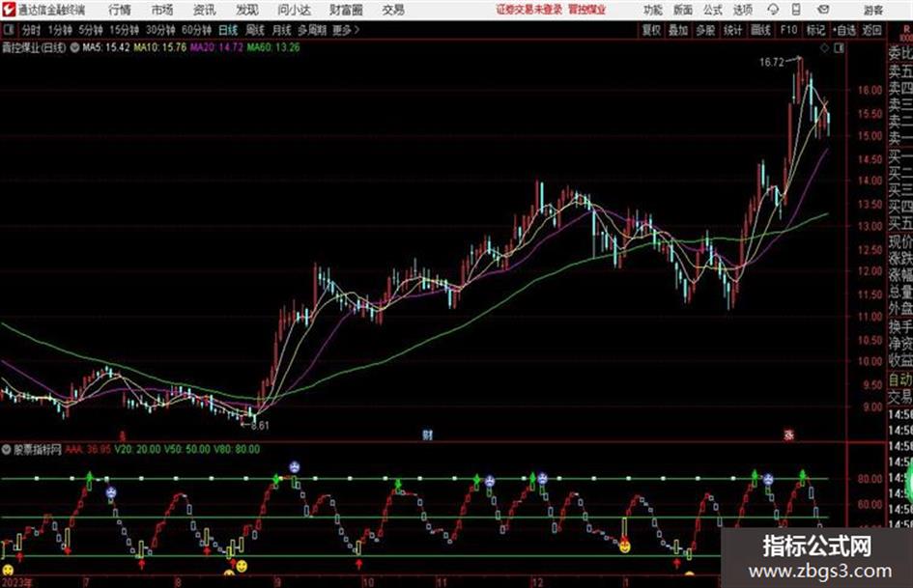
Task: Click the 自动 label in right panel
Action: (900, 379)
